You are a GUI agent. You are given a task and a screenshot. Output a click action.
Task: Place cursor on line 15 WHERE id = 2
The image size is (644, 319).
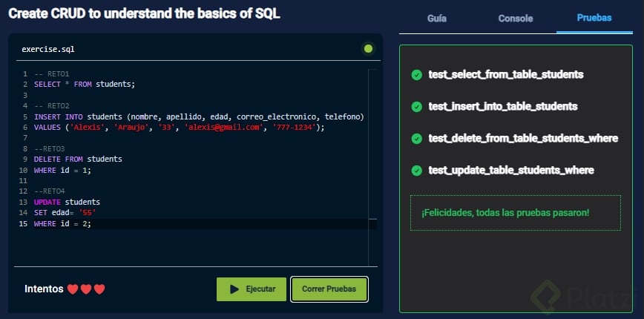[x=63, y=224]
